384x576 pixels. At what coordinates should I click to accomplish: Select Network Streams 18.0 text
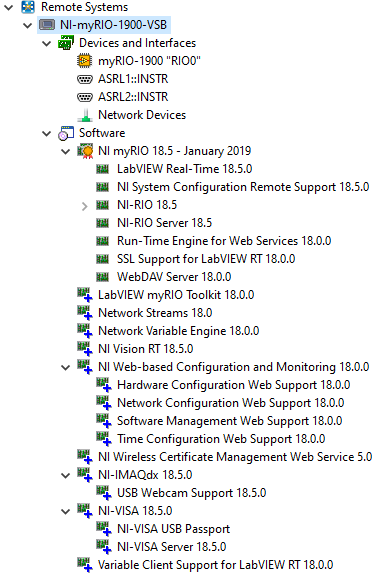(155, 313)
